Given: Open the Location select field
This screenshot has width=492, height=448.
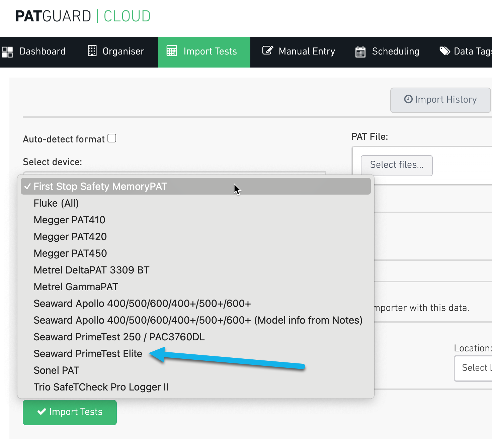Looking at the screenshot, I should 473,368.
